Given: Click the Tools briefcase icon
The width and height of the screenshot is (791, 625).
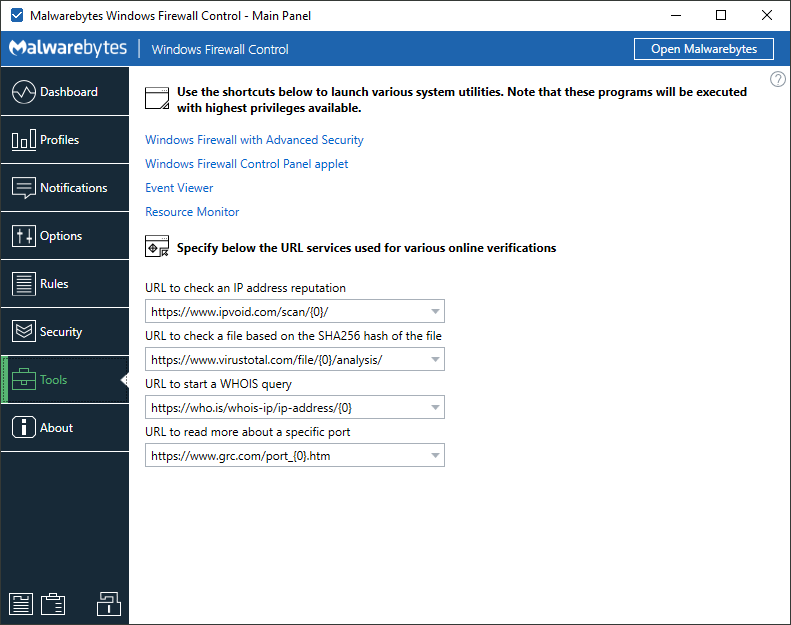Looking at the screenshot, I should pyautogui.click(x=23, y=379).
